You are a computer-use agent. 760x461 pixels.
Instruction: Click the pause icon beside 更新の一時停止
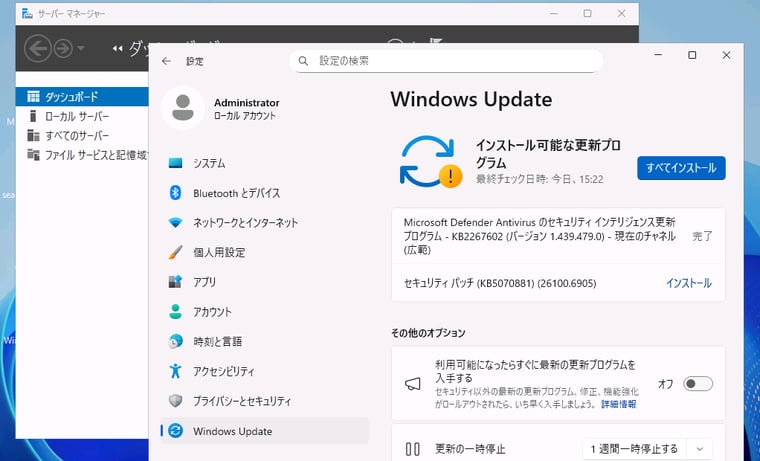coord(412,449)
